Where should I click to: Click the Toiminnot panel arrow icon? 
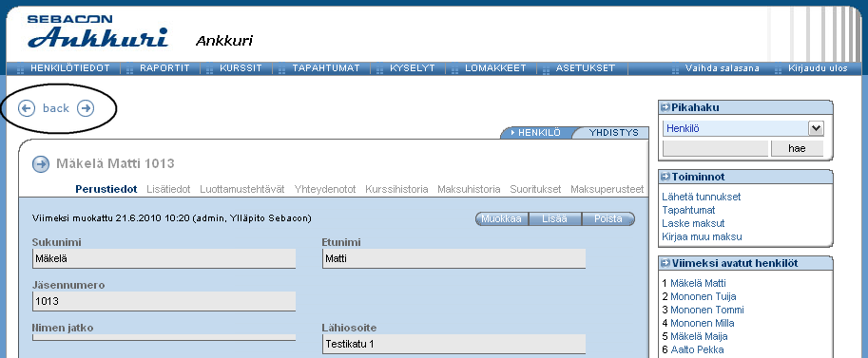click(665, 177)
